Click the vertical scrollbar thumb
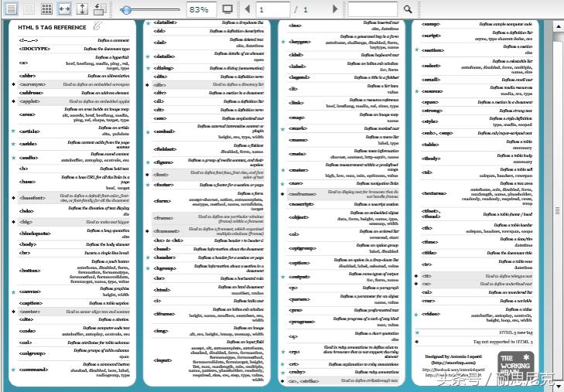This screenshot has width=564, height=392. 558,210
